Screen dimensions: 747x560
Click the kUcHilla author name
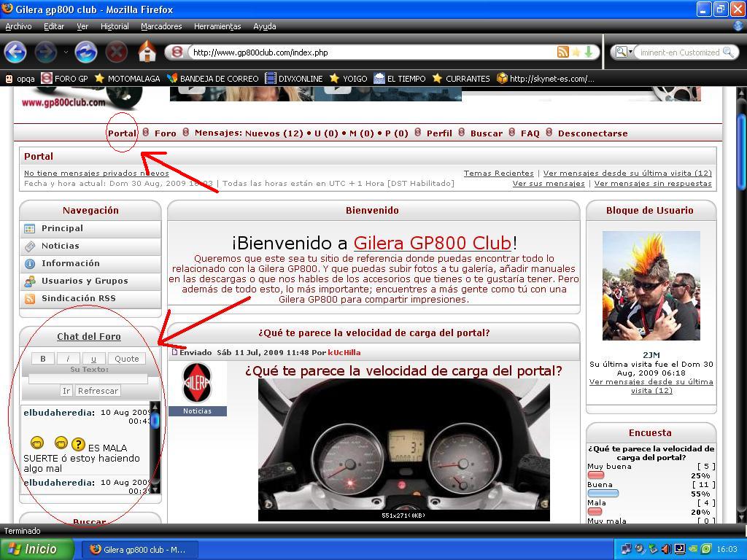(x=344, y=353)
